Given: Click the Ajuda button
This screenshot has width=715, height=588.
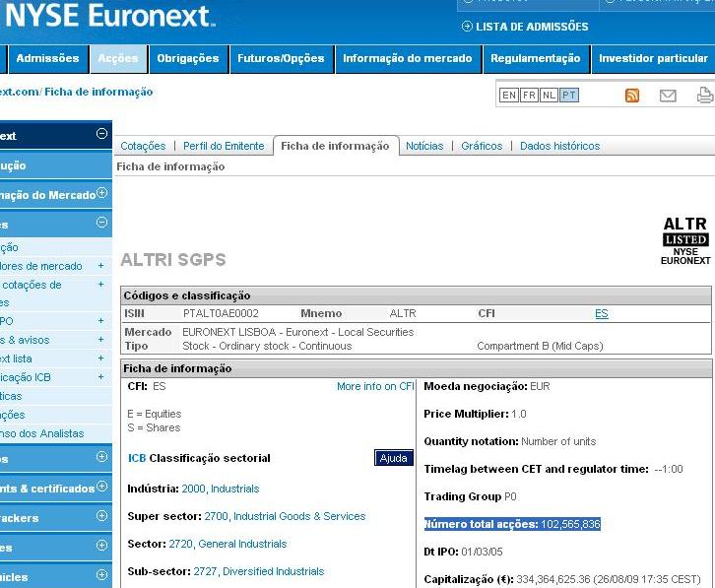Looking at the screenshot, I should pos(394,458).
